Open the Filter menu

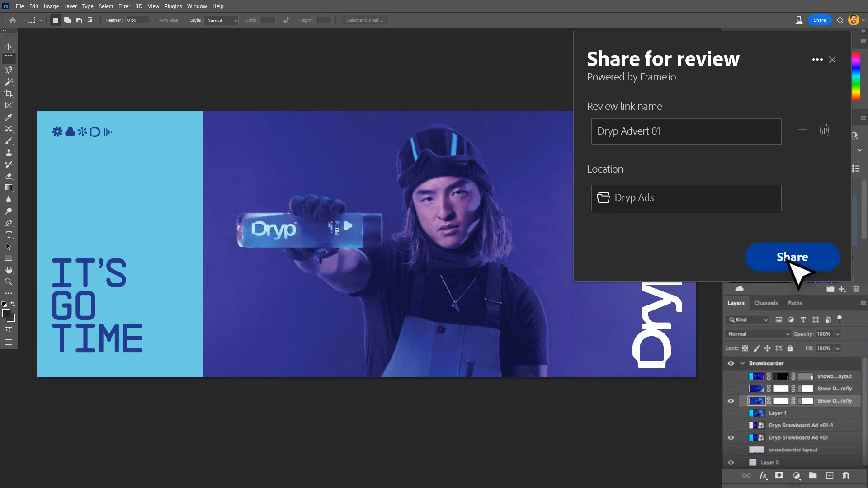pos(124,6)
